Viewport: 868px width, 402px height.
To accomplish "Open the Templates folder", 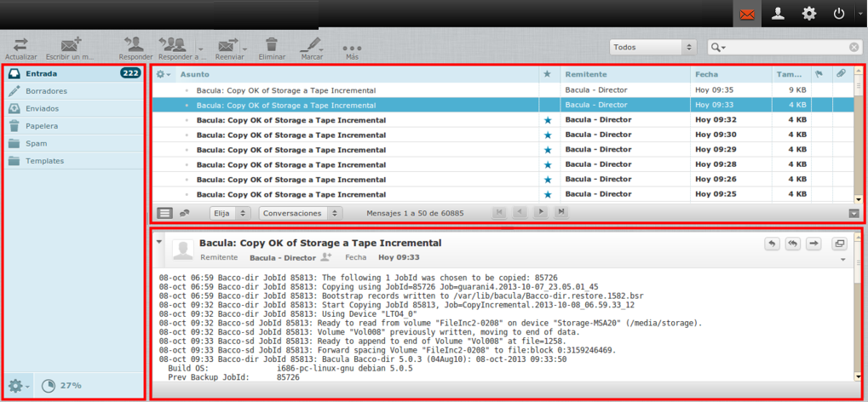I will point(73,161).
